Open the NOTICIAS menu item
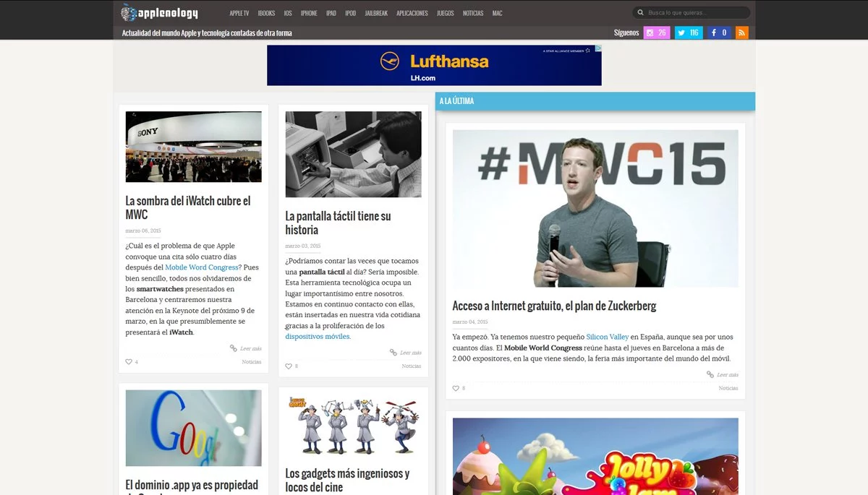868x495 pixels. (x=473, y=13)
